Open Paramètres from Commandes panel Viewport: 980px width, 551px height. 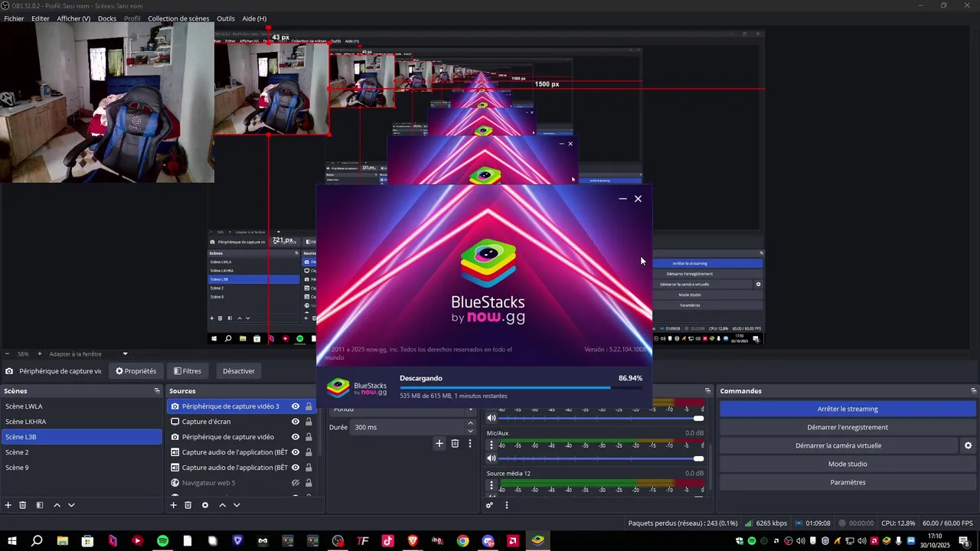pyautogui.click(x=848, y=482)
